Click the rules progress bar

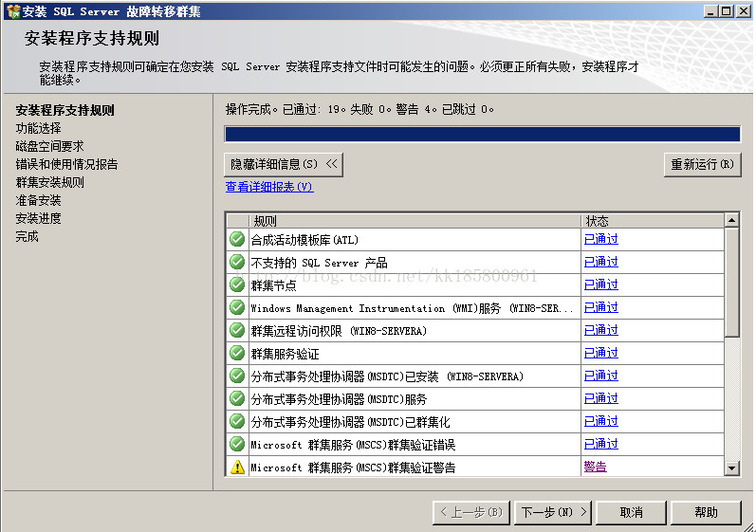tap(483, 134)
